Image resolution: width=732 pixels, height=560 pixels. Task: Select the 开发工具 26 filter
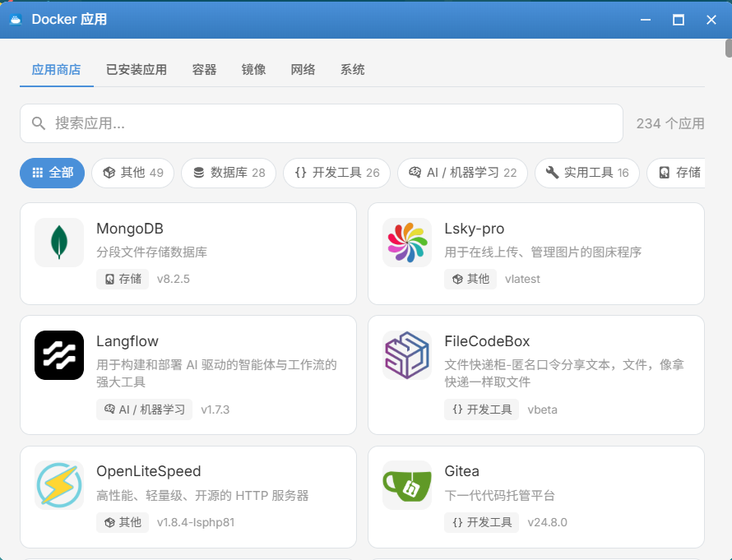click(x=336, y=173)
